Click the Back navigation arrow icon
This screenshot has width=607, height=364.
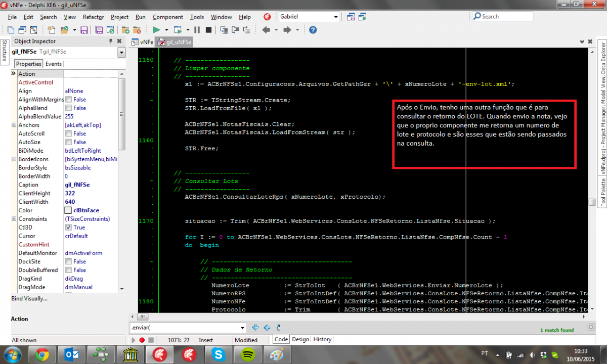click(266, 30)
